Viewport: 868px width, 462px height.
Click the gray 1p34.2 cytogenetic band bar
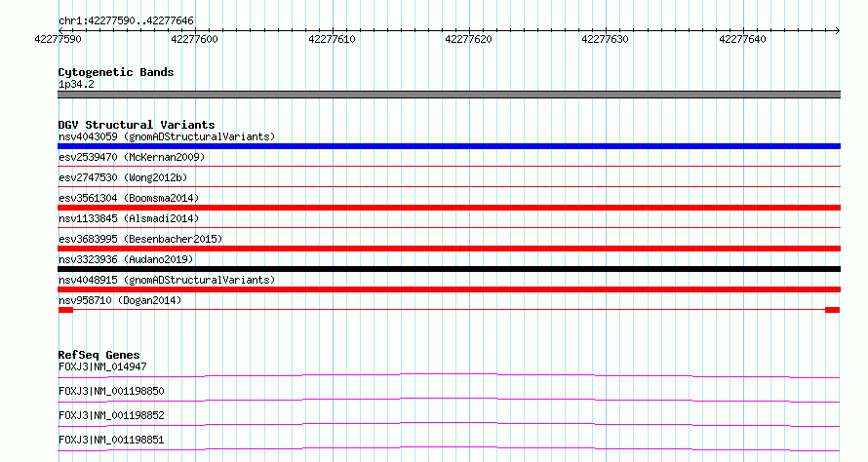click(x=449, y=95)
